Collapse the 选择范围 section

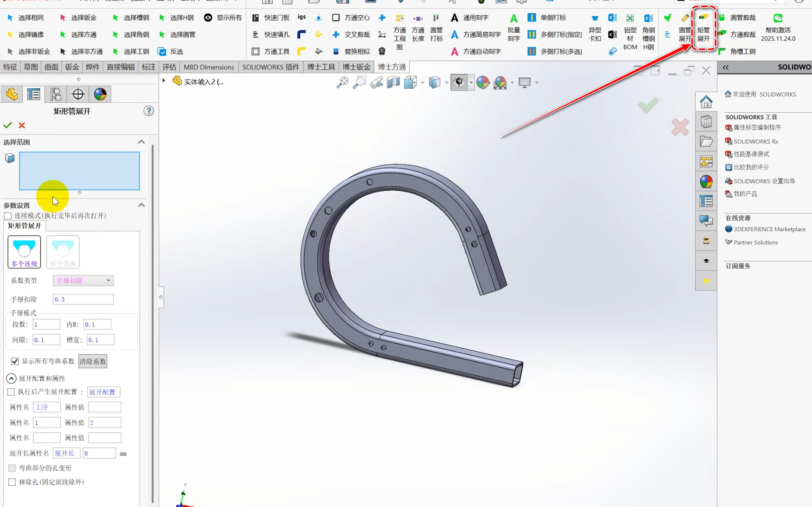pos(141,142)
